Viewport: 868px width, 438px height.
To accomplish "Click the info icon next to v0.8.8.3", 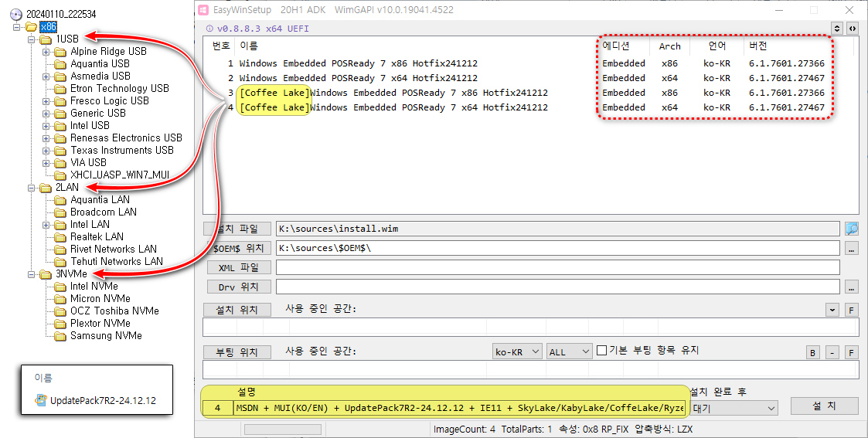I will (209, 29).
